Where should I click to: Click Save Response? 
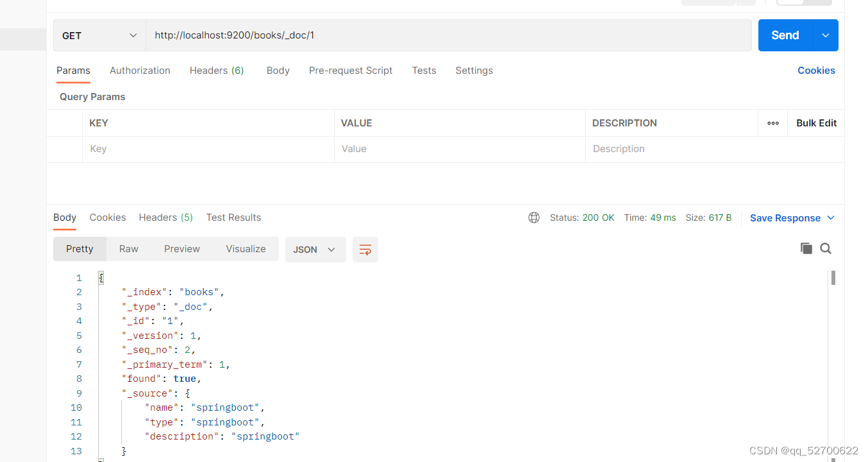click(785, 218)
